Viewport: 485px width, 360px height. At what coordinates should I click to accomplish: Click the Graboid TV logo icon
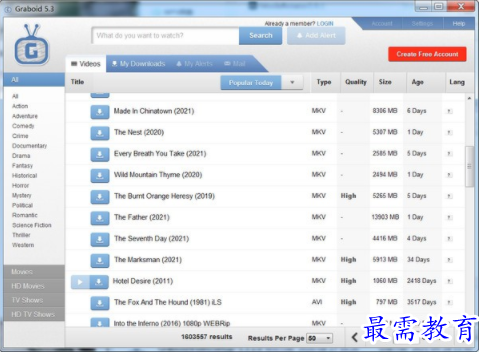click(32, 45)
